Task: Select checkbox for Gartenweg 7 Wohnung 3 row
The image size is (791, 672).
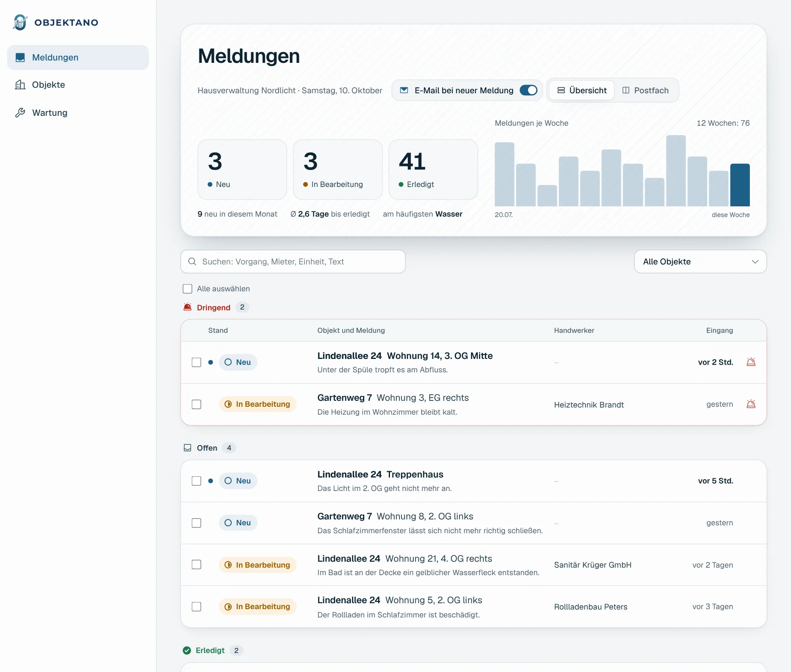Action: [197, 404]
